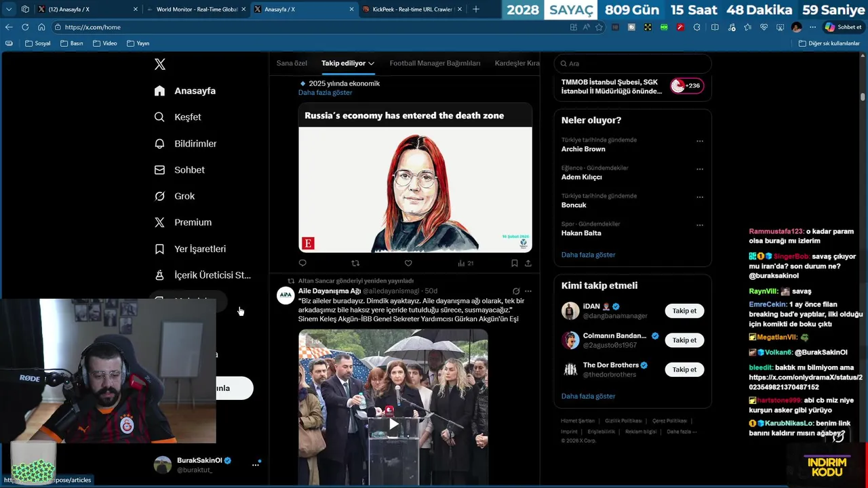The width and height of the screenshot is (868, 488).
Task: Reload the x.com page
Action: point(25,27)
